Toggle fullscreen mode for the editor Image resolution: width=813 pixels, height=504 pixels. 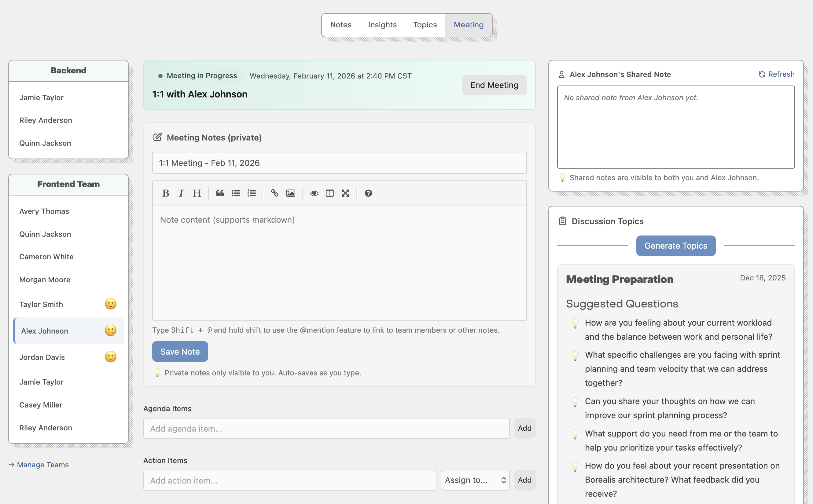click(x=345, y=193)
